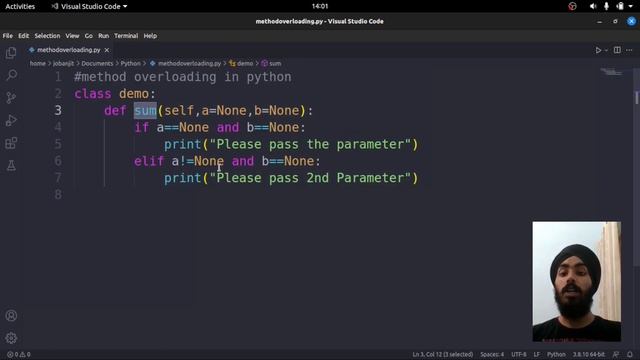Open the Visual Studio Code app menu
The image size is (640, 360).
(89, 6)
